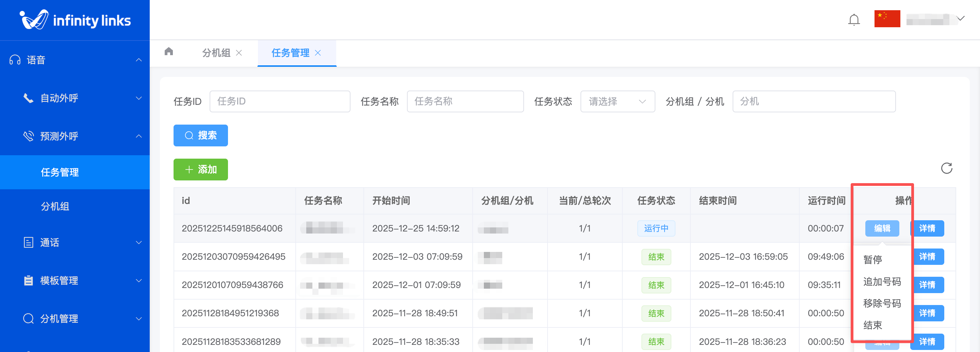The image size is (980, 352).
Task: Go to home via house icon
Action: point(168,51)
